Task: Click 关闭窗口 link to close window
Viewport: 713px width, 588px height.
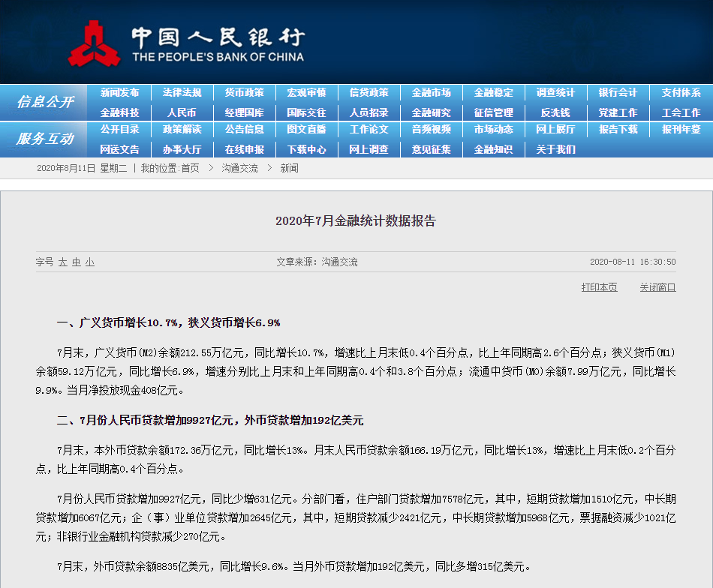Action: tap(657, 287)
